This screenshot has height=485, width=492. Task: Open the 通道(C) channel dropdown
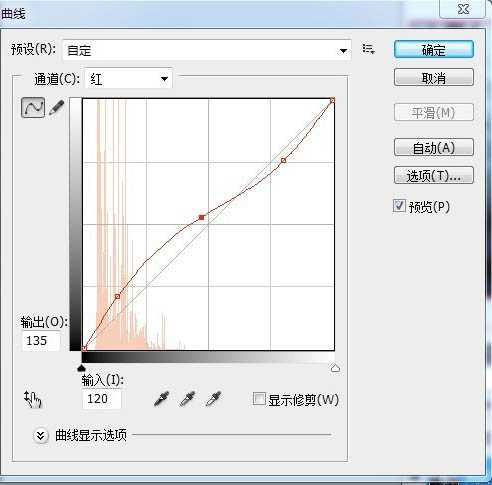[x=129, y=79]
